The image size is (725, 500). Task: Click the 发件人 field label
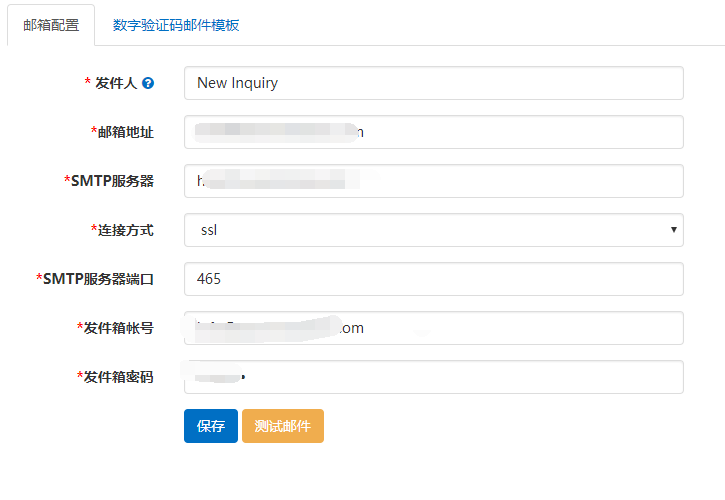[116, 83]
